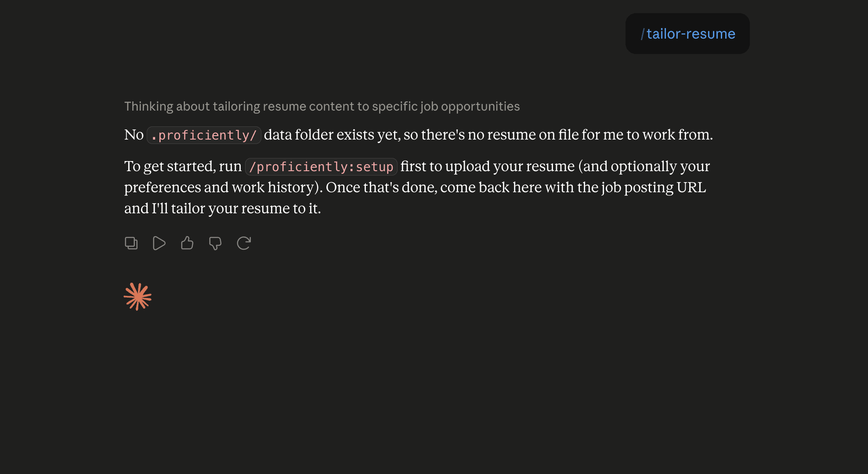The height and width of the screenshot is (474, 868).
Task: Click the /tailor-resume message bubble
Action: pyautogui.click(x=687, y=34)
